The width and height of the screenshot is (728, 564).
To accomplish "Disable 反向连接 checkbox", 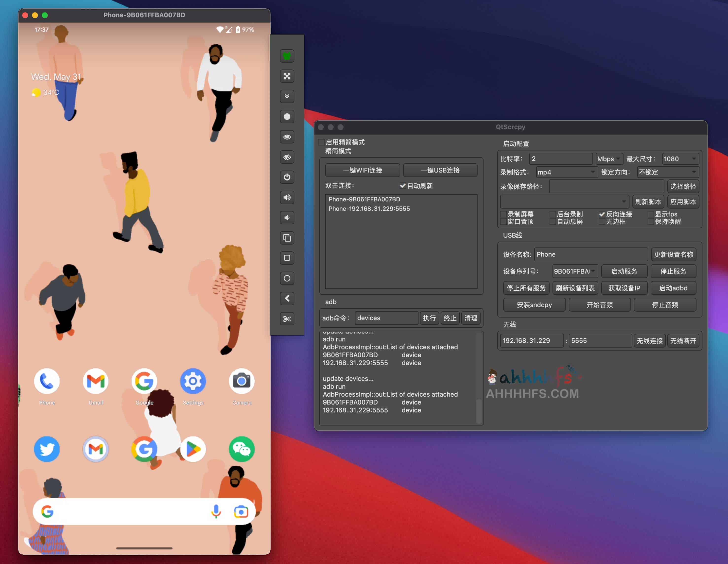I will [602, 214].
